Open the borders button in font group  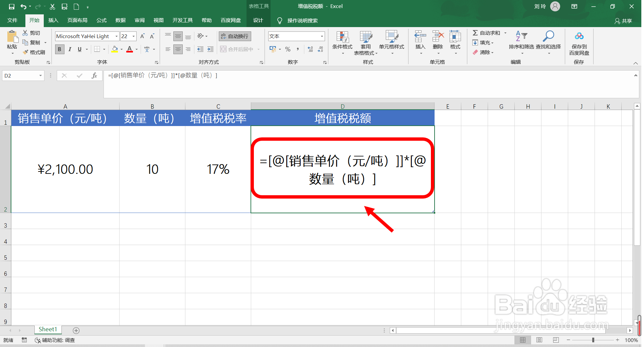pos(97,49)
